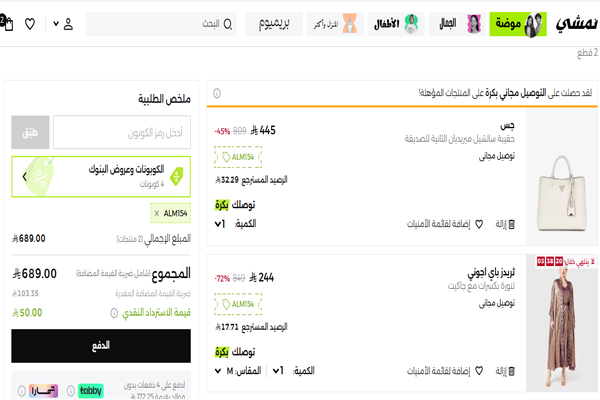Click the coupon code input field
Screen dimensions: 600x400
pos(122,132)
